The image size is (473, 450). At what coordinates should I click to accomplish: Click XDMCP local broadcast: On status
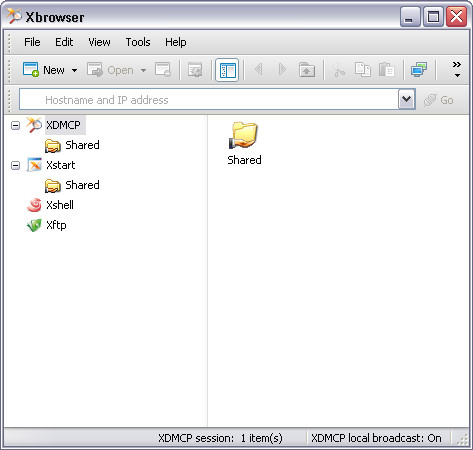point(376,438)
